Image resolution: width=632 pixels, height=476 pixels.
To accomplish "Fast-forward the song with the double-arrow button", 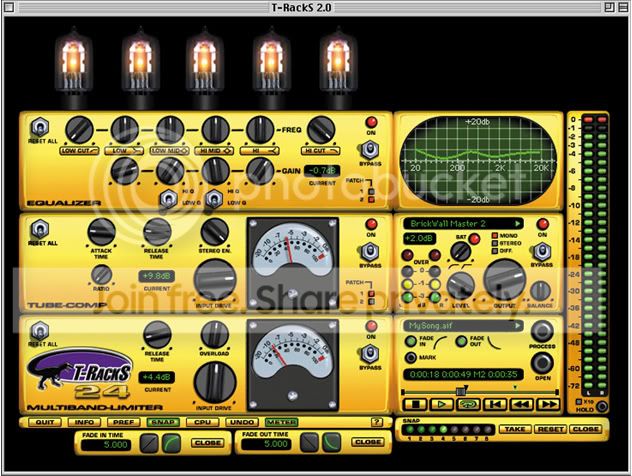I will pos(548,404).
